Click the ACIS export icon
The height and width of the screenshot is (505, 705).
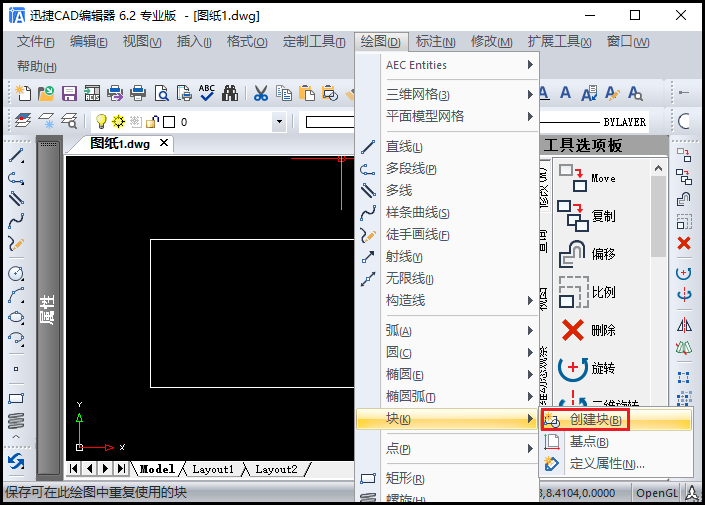92,93
